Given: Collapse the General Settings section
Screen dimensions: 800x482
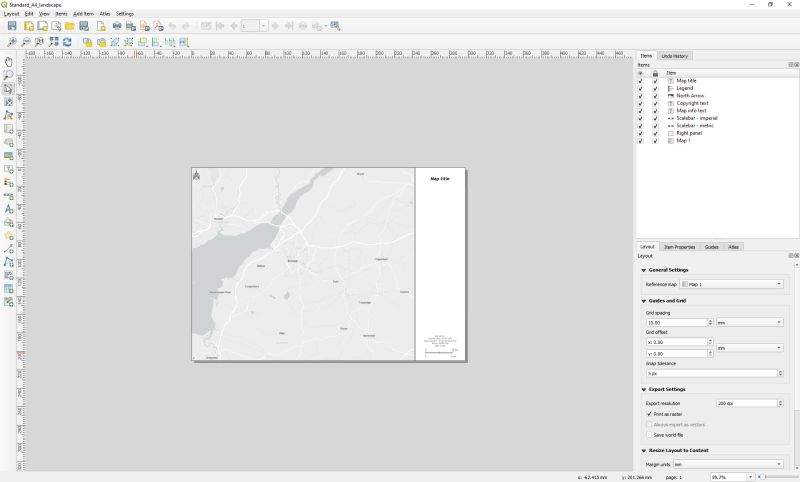Looking at the screenshot, I should (x=644, y=270).
